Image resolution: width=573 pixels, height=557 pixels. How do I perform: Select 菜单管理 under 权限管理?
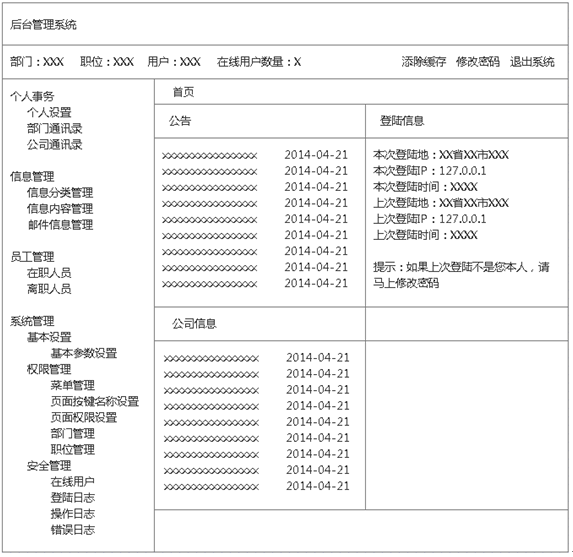[x=73, y=385]
